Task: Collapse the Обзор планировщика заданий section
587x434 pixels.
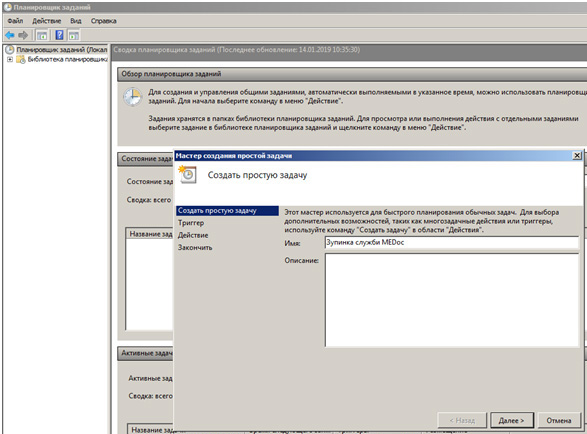Action: coord(352,74)
